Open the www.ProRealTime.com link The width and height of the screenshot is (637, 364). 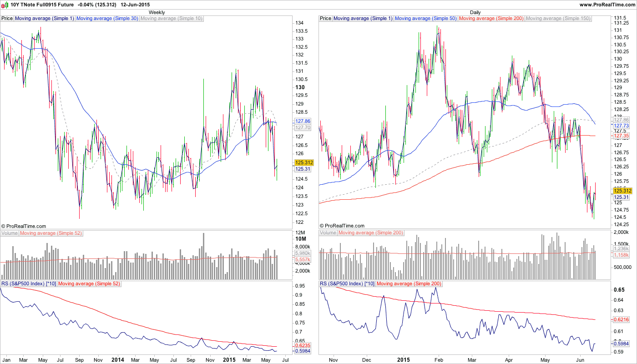(x=607, y=5)
